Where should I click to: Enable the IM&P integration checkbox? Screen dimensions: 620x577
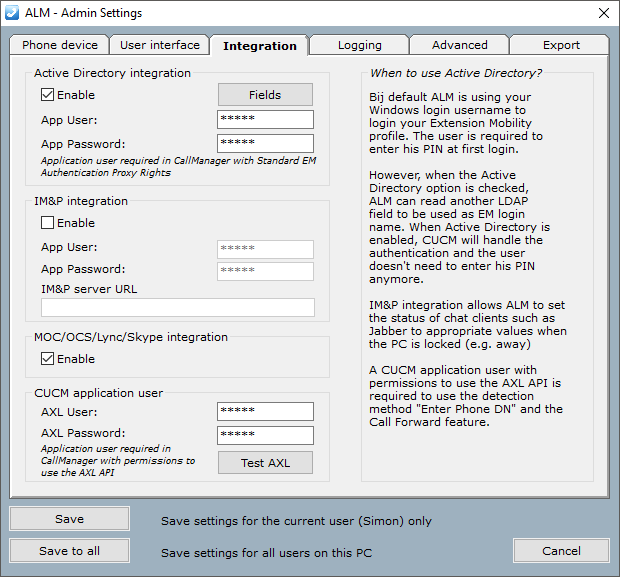click(48, 223)
